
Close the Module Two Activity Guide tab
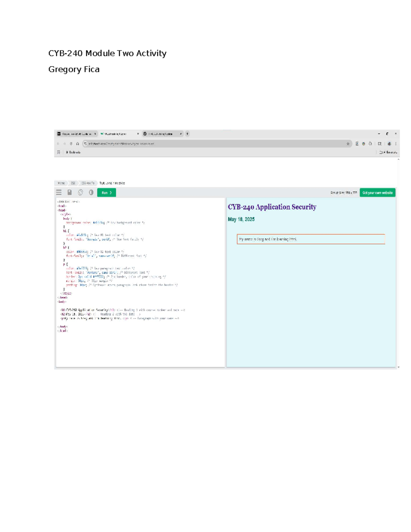95,134
